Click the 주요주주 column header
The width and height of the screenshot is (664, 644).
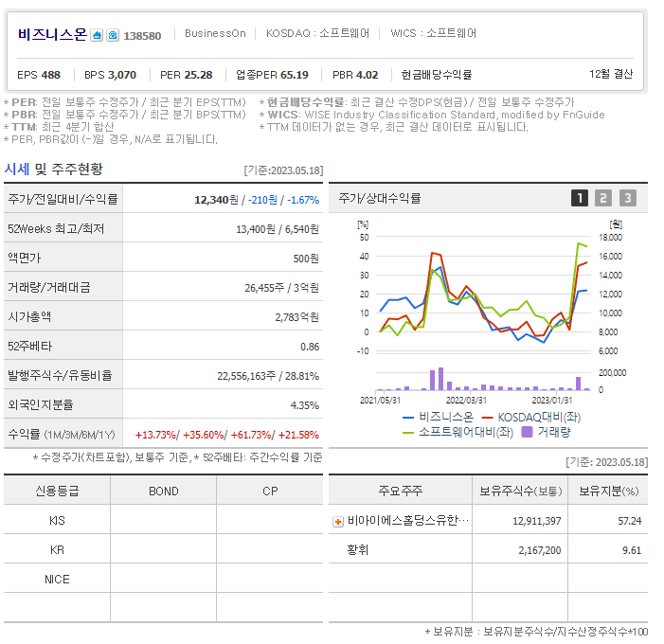[400, 491]
